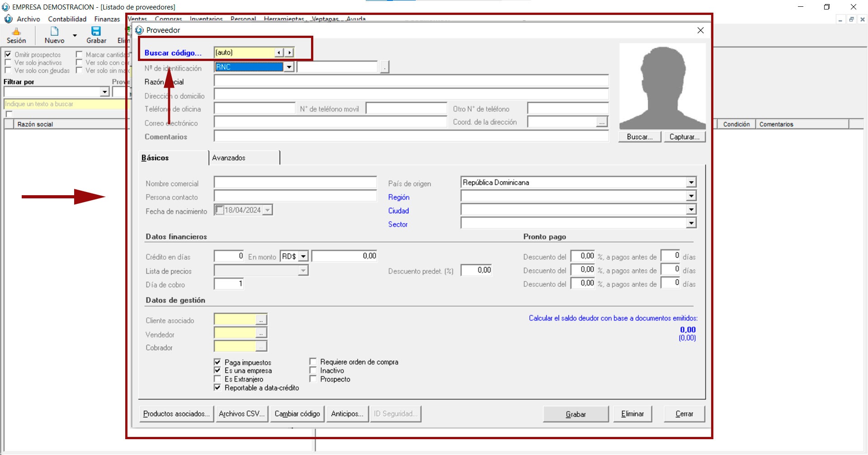This screenshot has height=455, width=868.
Task: Enable Requiere orden de compra
Action: (x=313, y=362)
